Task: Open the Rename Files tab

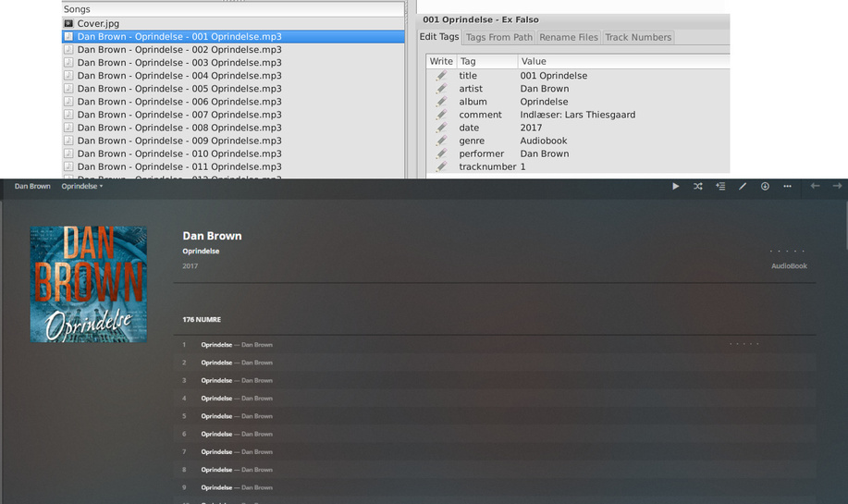Action: [569, 37]
